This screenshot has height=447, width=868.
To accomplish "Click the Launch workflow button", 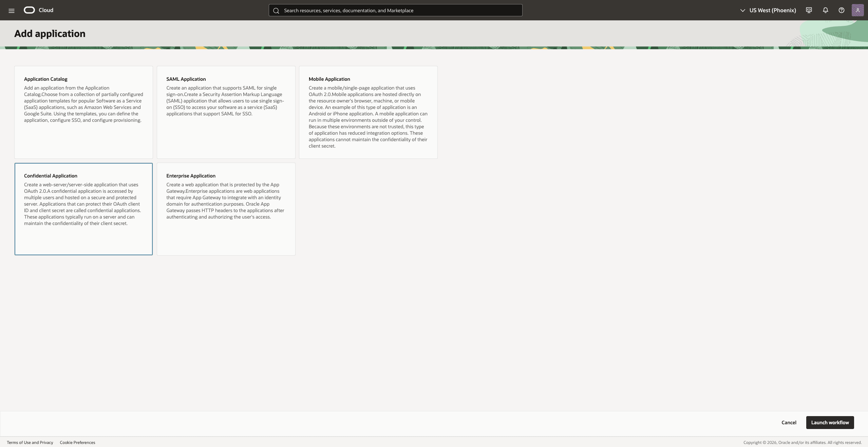I will click(830, 423).
